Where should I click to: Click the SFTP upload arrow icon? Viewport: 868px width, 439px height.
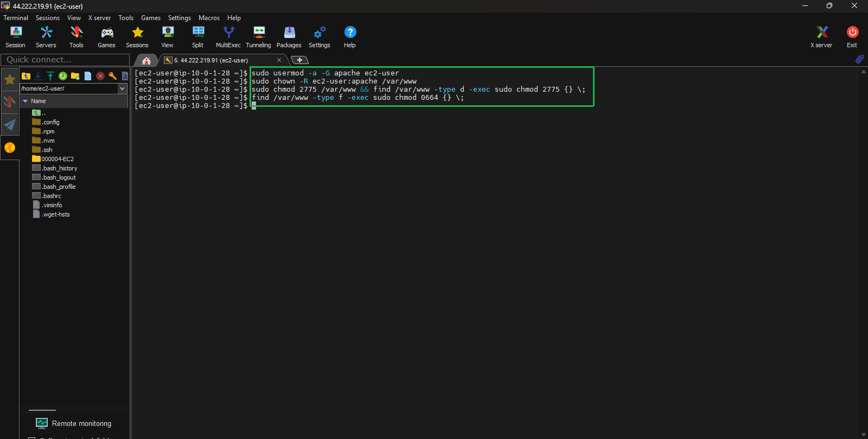tap(50, 76)
